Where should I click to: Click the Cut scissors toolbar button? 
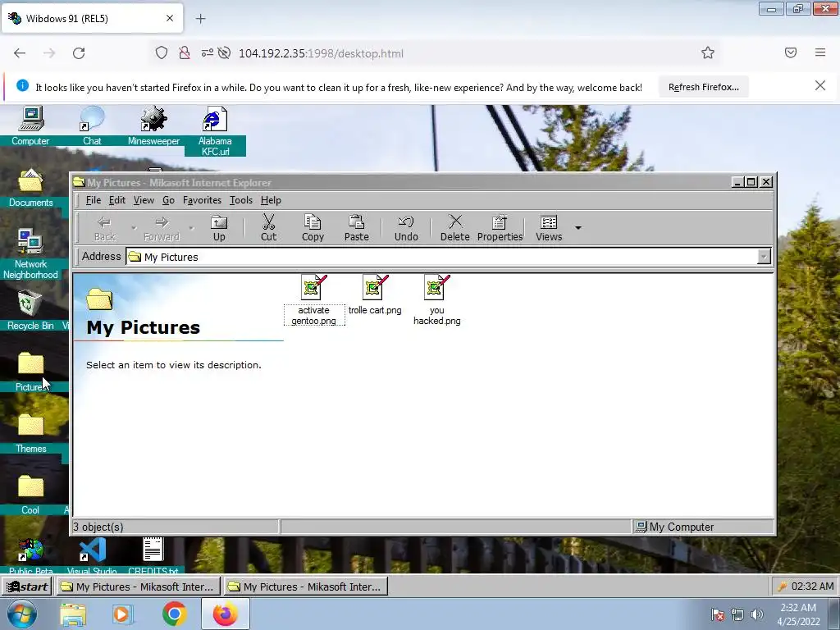pyautogui.click(x=268, y=228)
